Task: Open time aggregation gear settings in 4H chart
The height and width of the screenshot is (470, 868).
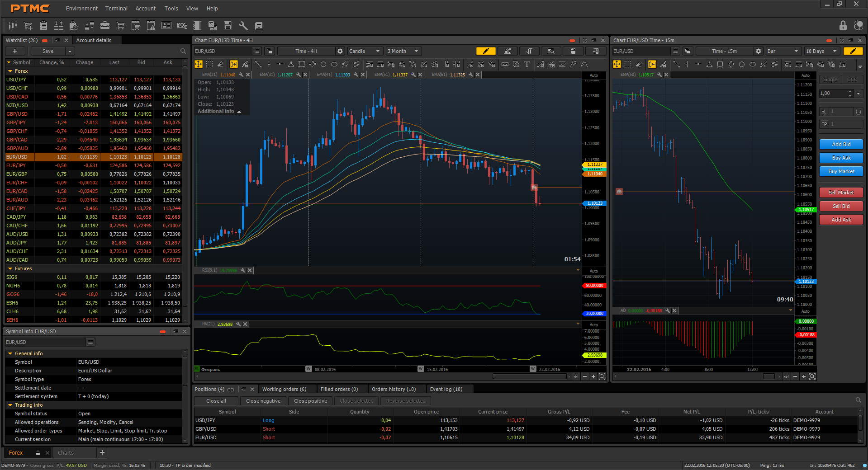Action: pos(340,51)
